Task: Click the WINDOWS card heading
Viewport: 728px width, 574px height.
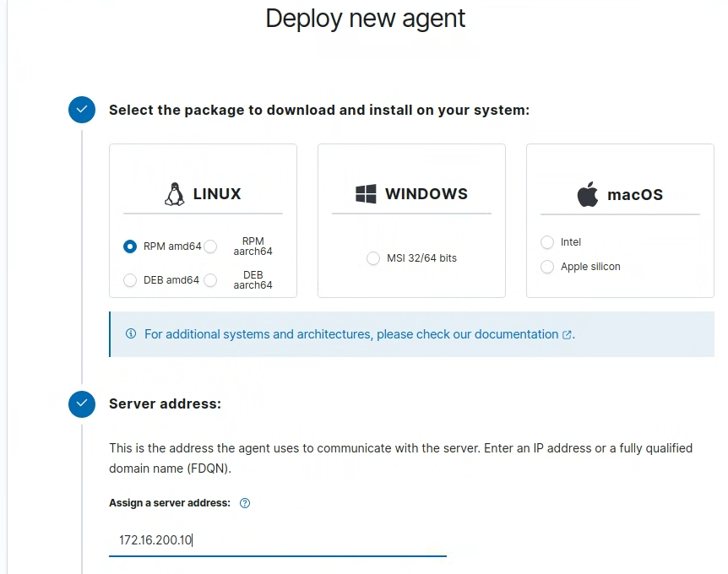Action: [x=426, y=194]
